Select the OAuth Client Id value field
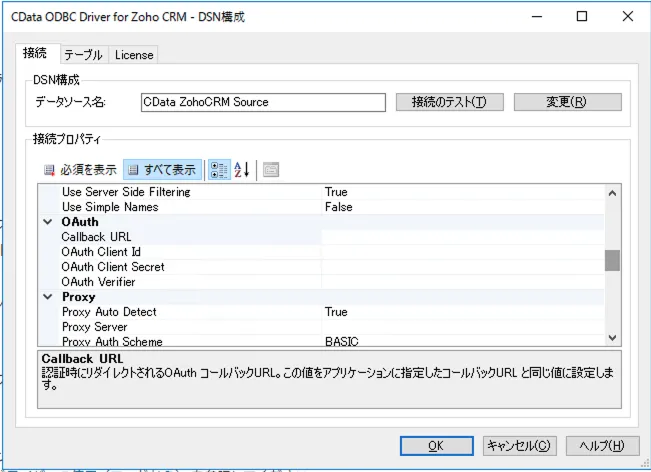 point(462,252)
